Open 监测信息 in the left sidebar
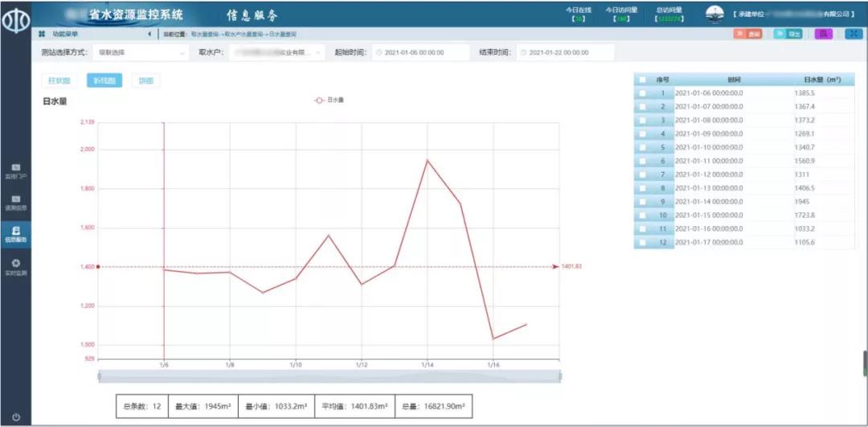 pyautogui.click(x=16, y=202)
